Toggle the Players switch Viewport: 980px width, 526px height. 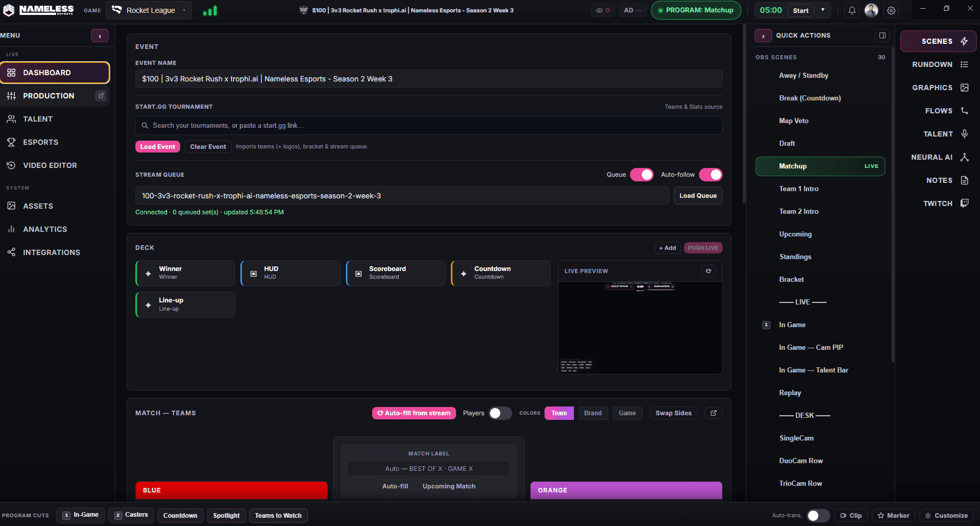500,413
